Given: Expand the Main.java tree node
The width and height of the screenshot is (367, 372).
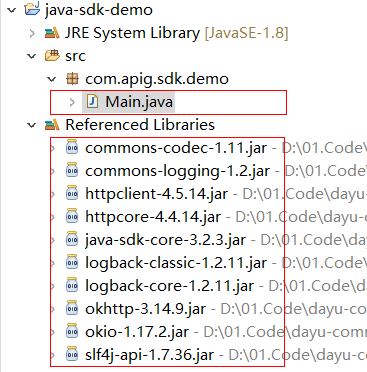Looking at the screenshot, I should coord(72,102).
